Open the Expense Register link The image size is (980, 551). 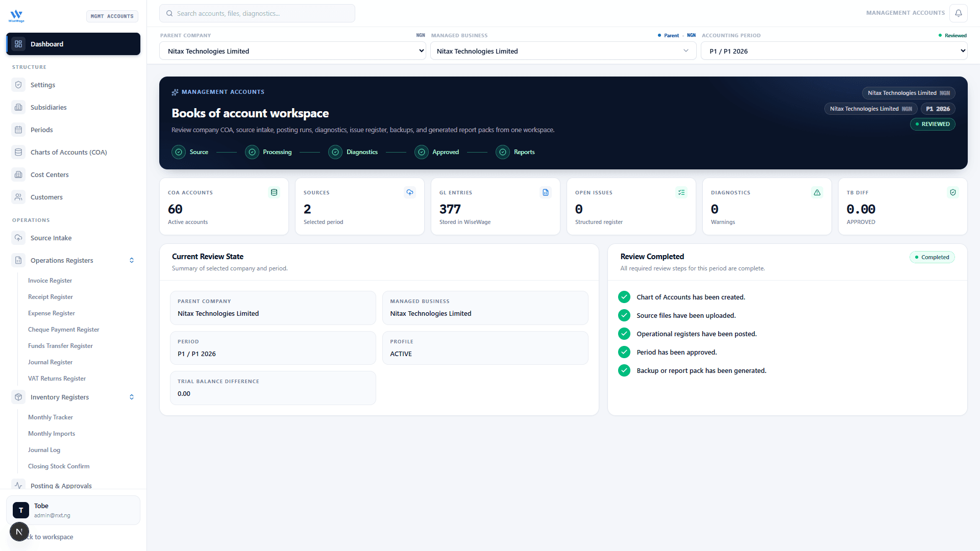coord(52,313)
